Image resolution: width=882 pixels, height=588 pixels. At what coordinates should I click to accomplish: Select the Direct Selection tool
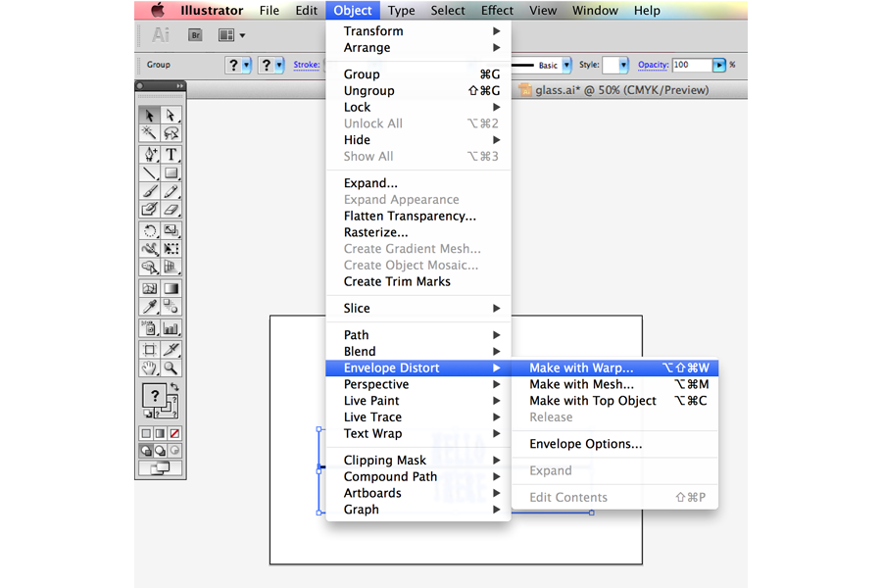171,116
